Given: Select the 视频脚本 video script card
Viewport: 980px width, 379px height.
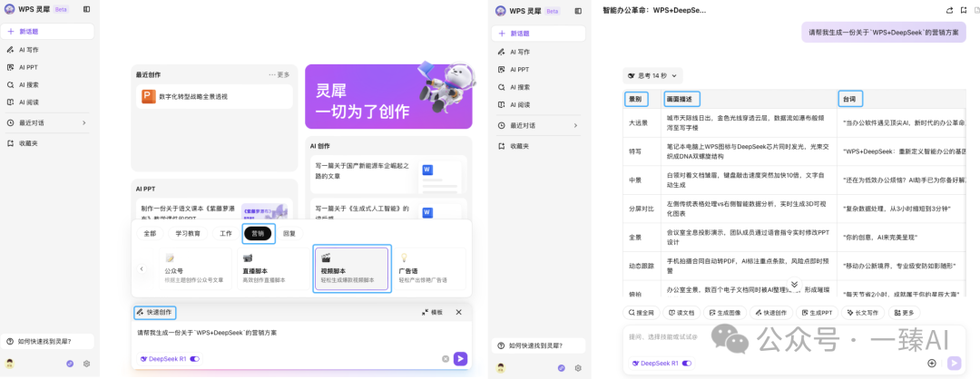Looking at the screenshot, I should coord(351,269).
